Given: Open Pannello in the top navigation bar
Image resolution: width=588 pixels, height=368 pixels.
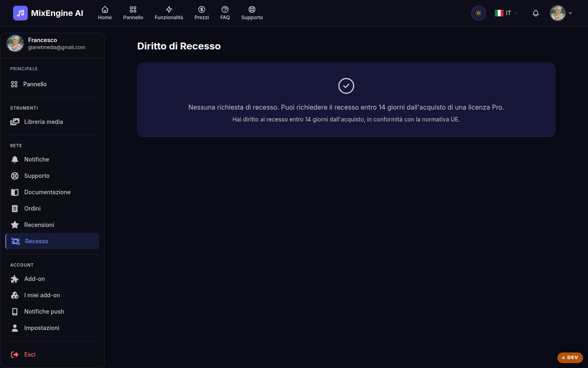Looking at the screenshot, I should 133,13.
